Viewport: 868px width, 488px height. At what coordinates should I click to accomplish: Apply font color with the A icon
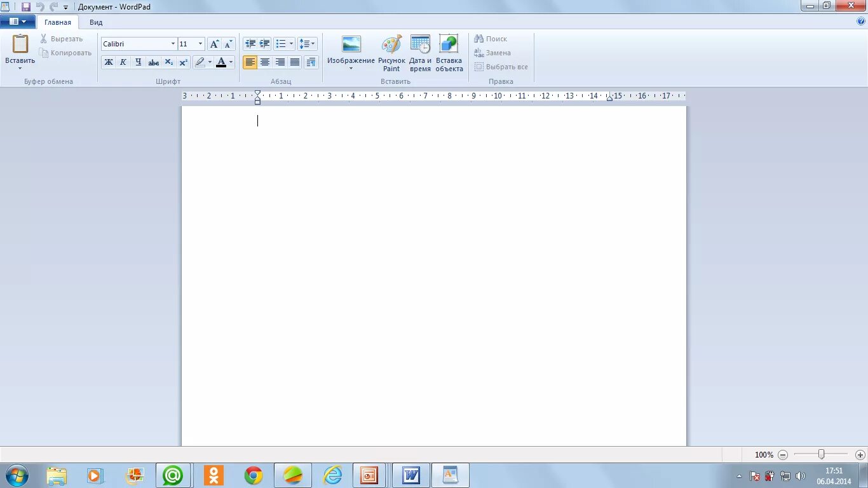[221, 62]
